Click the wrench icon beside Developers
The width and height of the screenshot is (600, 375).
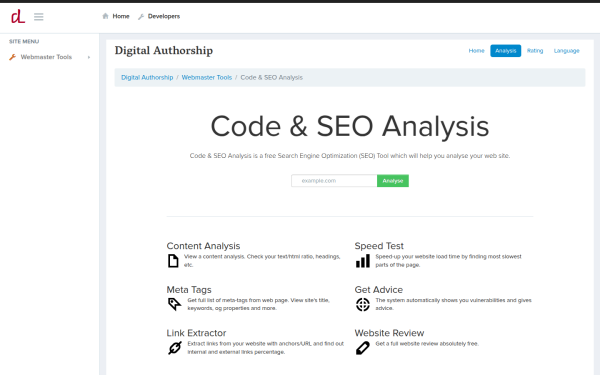[x=141, y=16]
